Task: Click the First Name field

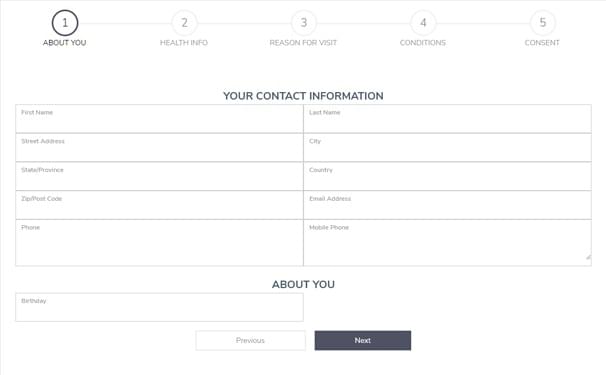Action: [159, 119]
